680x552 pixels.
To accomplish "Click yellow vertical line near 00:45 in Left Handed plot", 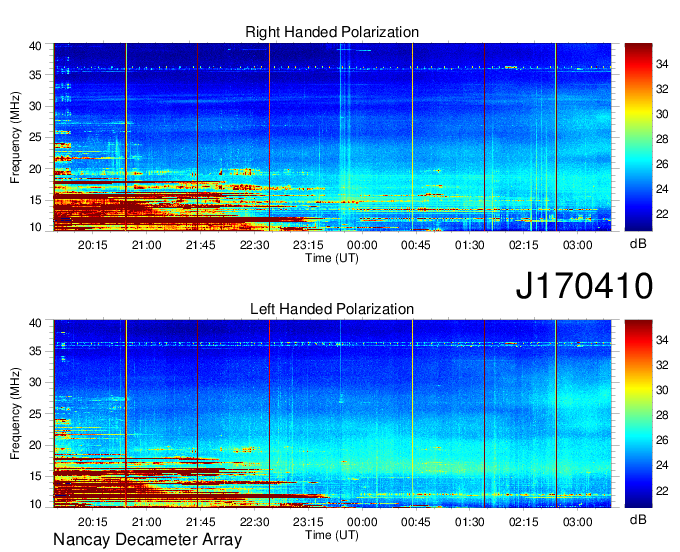I will click(412, 414).
